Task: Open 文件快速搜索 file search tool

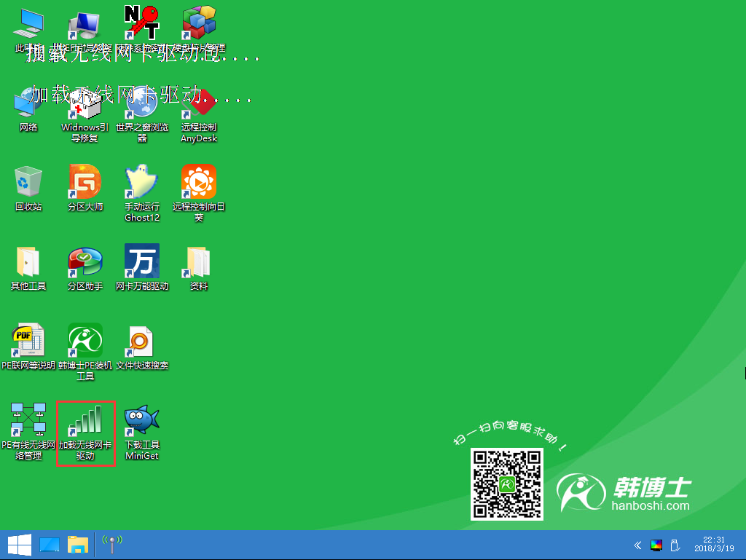Action: (x=142, y=341)
